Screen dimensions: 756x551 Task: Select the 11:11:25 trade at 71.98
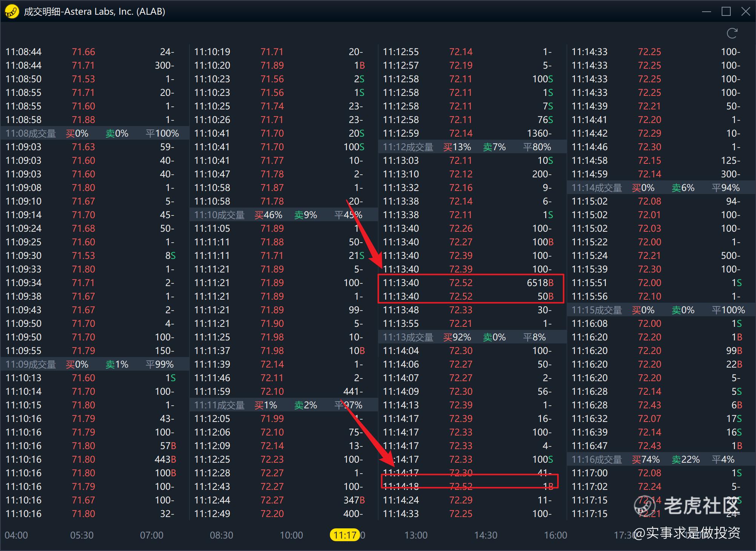coord(283,337)
